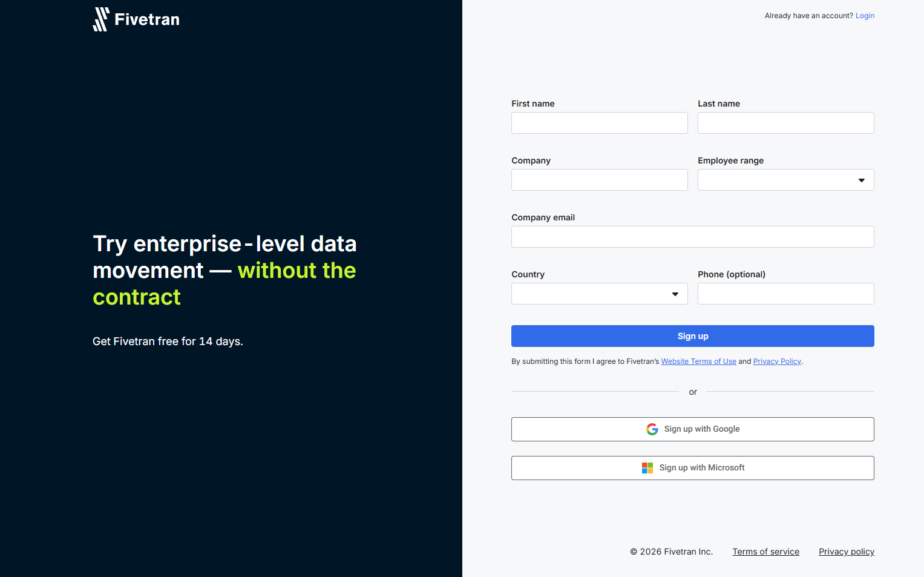View the Website Terms of Use
The width and height of the screenshot is (924, 577).
698,361
